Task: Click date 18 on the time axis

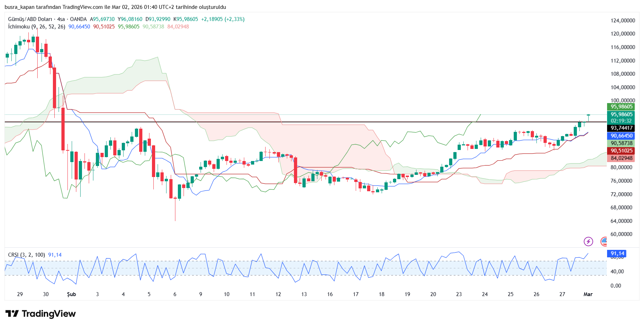Action: pyautogui.click(x=381, y=294)
